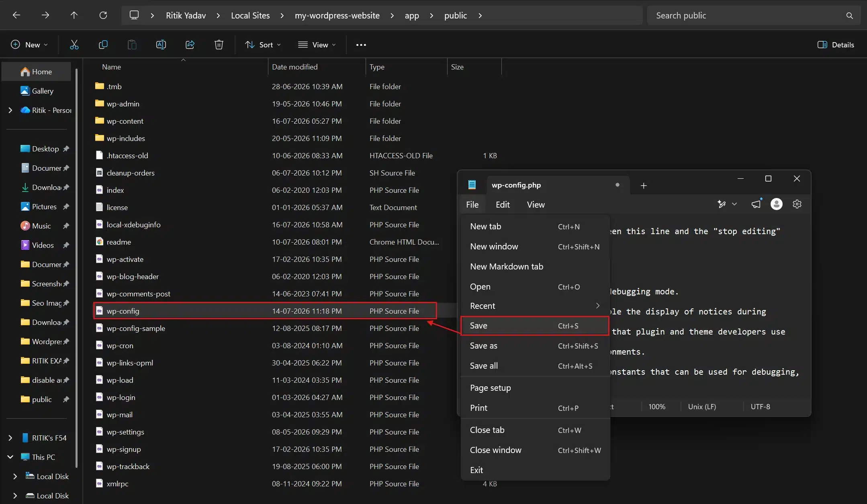The height and width of the screenshot is (504, 867).
Task: Choose Close tab in File menu
Action: click(x=535, y=430)
